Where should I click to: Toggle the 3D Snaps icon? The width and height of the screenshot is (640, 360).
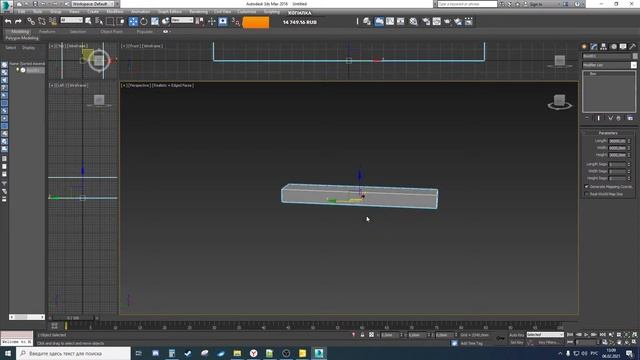[x=236, y=22]
